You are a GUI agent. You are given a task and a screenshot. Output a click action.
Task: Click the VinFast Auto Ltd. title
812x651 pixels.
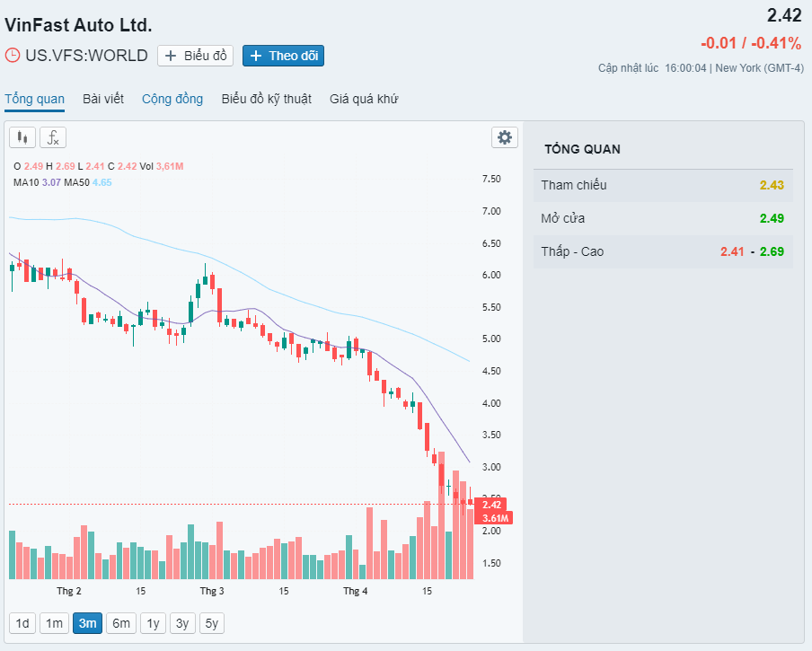click(78, 25)
